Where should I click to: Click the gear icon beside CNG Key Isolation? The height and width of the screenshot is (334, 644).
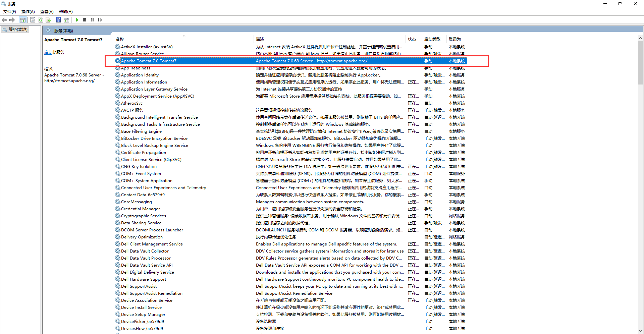click(x=118, y=166)
